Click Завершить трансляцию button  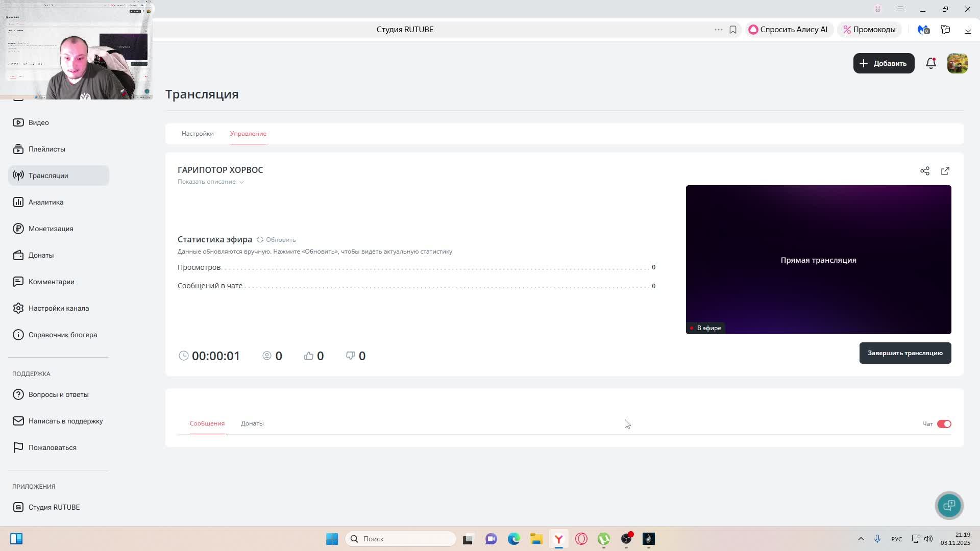(904, 353)
